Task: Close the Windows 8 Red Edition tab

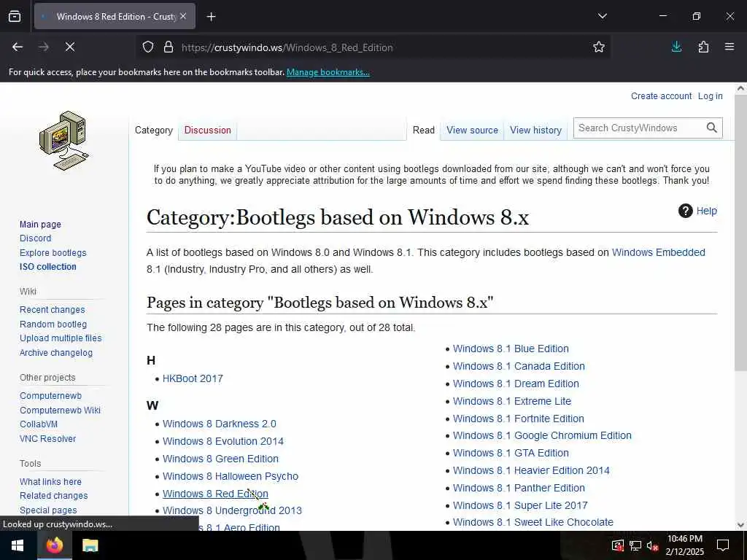Action: click(x=183, y=16)
